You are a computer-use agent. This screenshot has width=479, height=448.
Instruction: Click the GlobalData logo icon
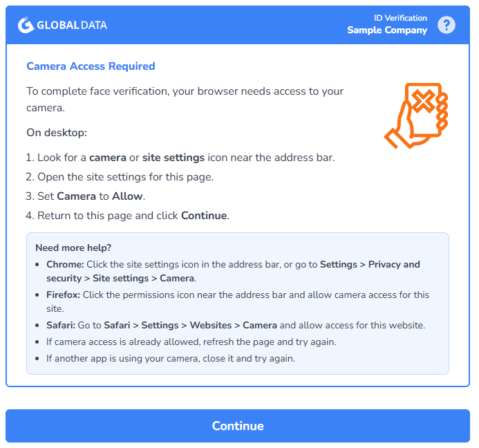[x=26, y=25]
